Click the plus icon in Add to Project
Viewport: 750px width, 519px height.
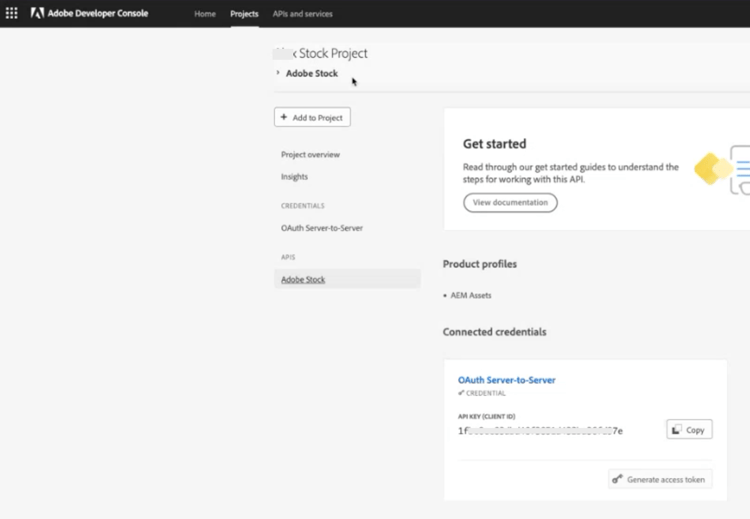pyautogui.click(x=284, y=118)
